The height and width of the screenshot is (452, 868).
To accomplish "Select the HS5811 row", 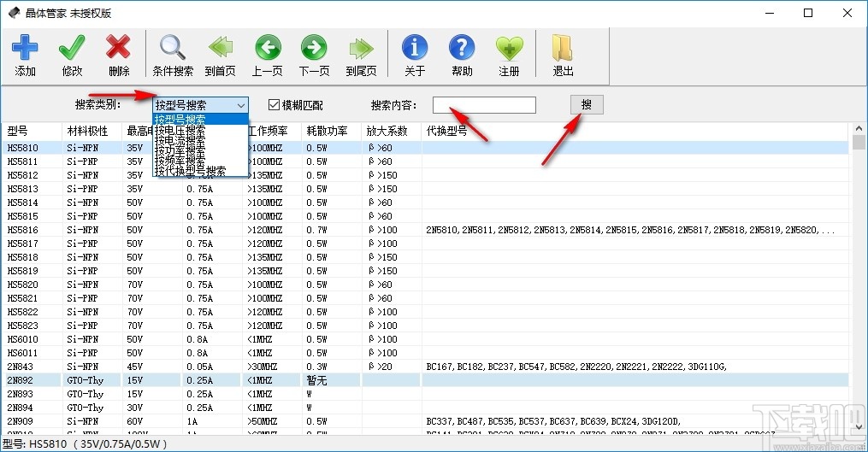I will [425, 161].
